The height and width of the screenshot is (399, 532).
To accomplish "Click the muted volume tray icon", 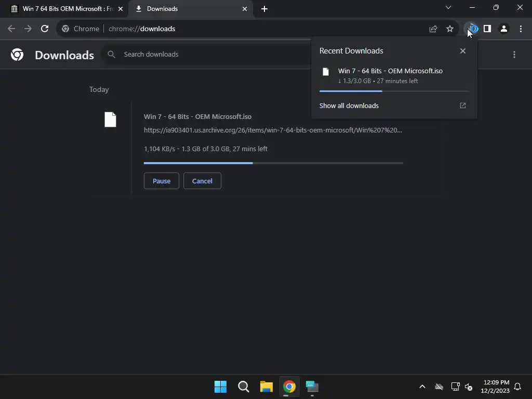I will pyautogui.click(x=469, y=387).
